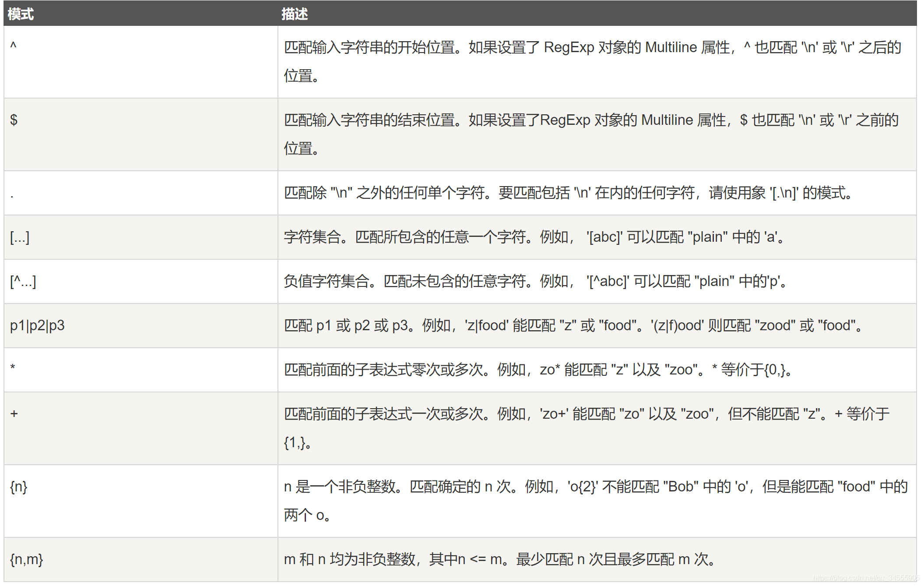The width and height of the screenshot is (924, 586).
Task: Click the 描述 column header
Action: pos(294,14)
